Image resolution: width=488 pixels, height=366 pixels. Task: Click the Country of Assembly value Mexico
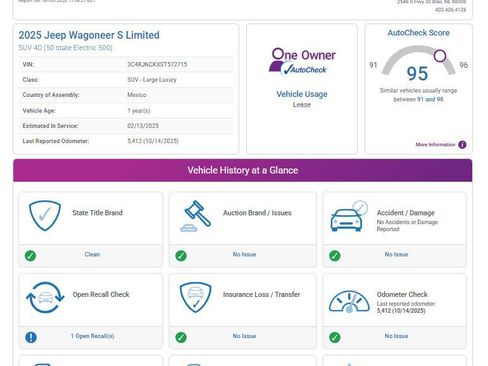pyautogui.click(x=137, y=95)
